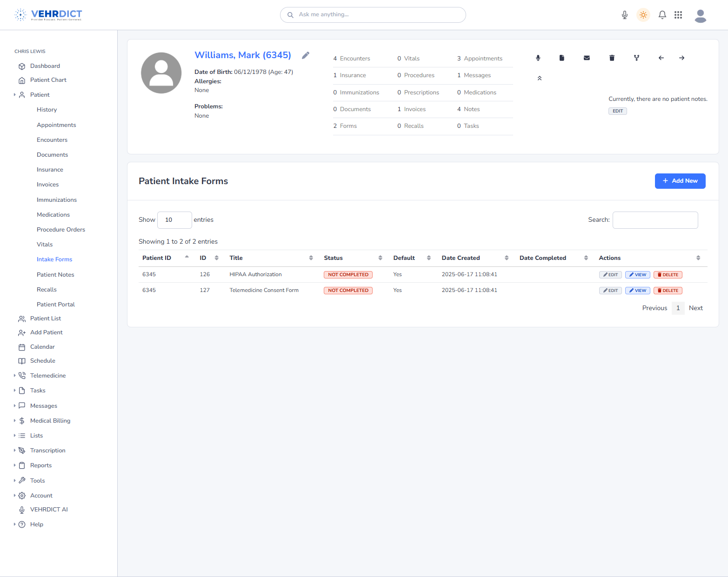Open Add Patient in the sidebar
728x577 pixels.
pos(47,332)
